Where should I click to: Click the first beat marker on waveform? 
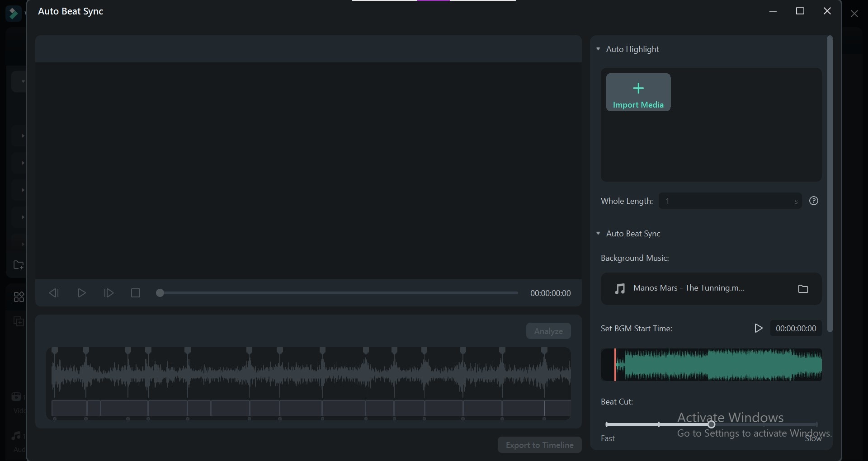55,351
